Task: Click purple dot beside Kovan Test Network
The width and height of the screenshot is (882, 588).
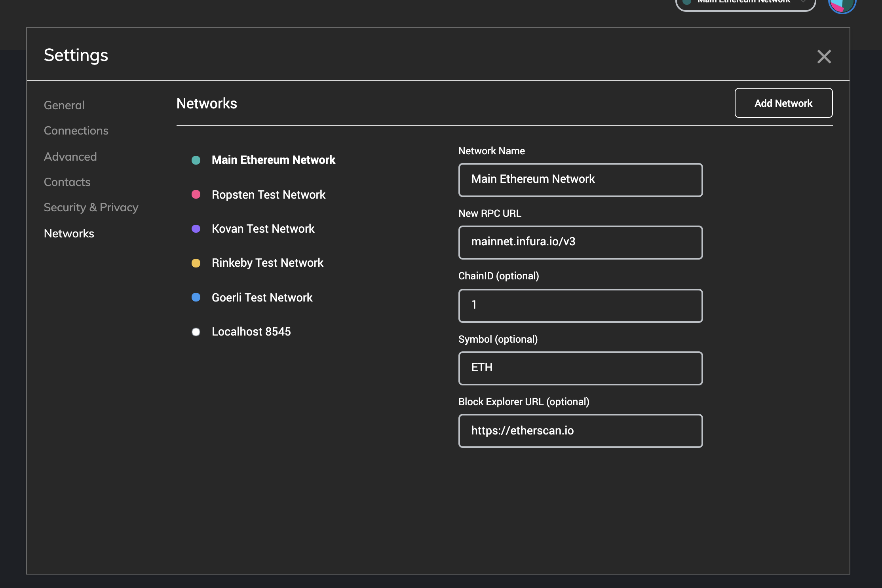Action: pyautogui.click(x=196, y=229)
